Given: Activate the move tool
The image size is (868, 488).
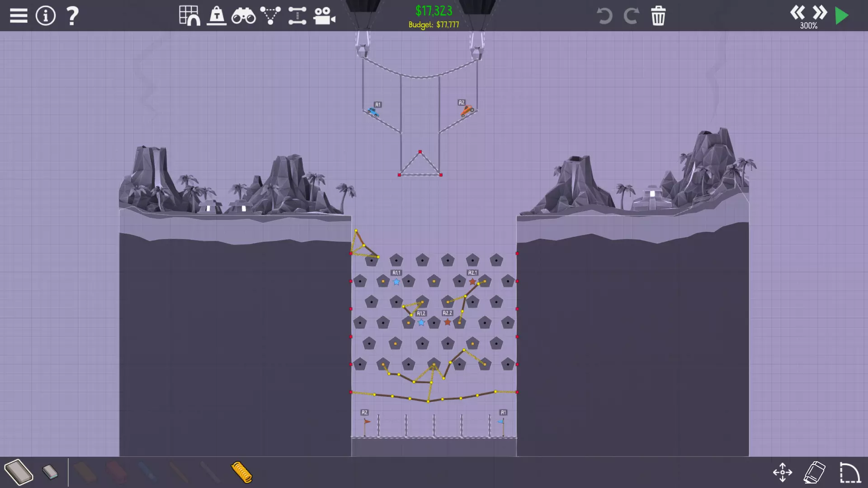Looking at the screenshot, I should pyautogui.click(x=782, y=473).
